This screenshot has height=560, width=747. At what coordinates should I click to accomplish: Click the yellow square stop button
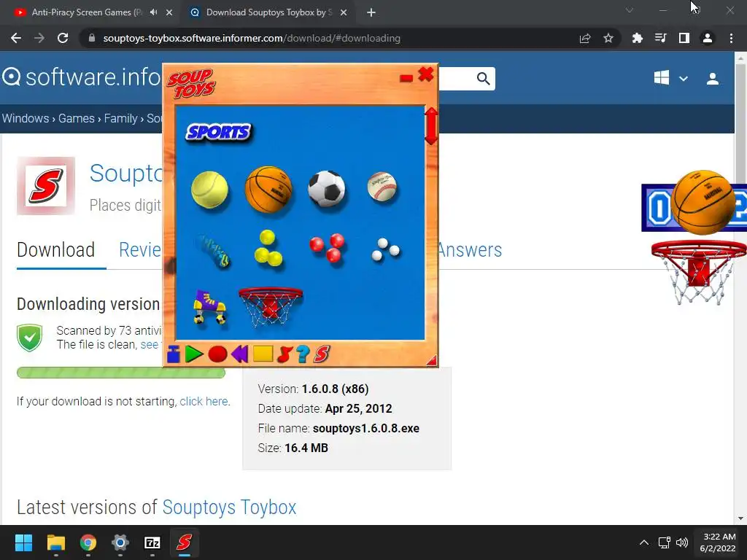pyautogui.click(x=263, y=354)
